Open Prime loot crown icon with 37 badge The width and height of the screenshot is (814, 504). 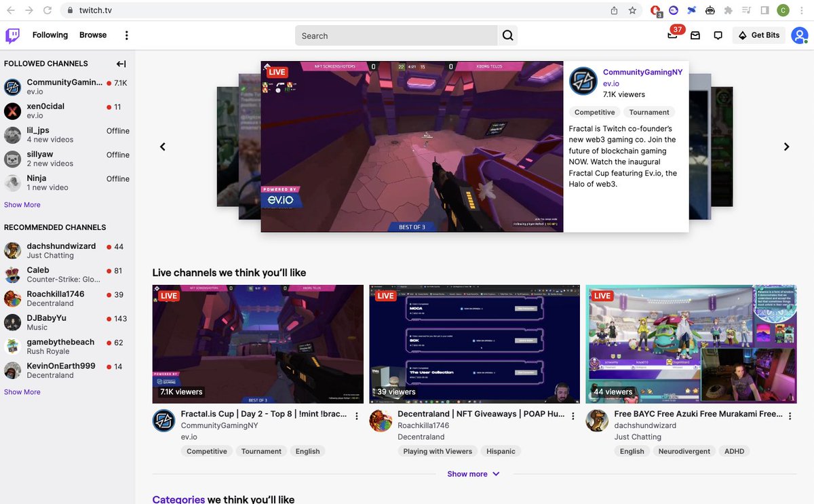tap(672, 35)
